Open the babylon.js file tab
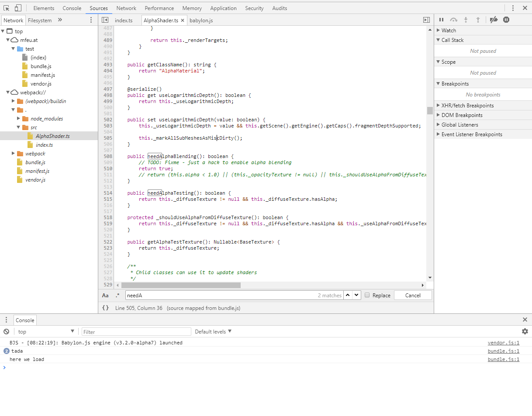The image size is (532, 416). pyautogui.click(x=201, y=20)
